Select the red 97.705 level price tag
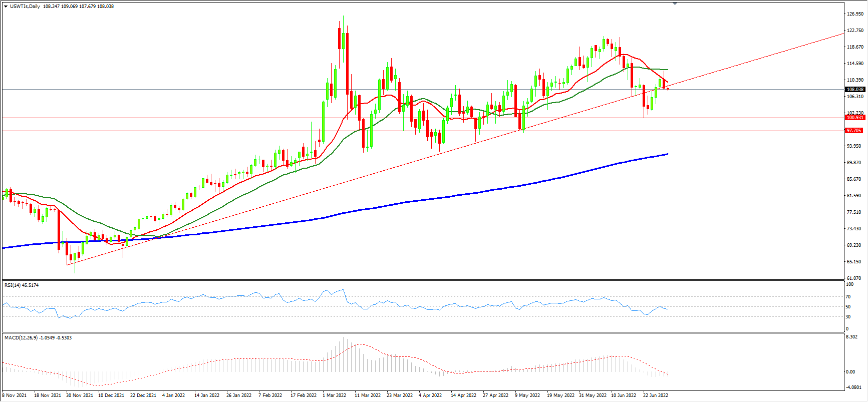The width and height of the screenshot is (868, 402). (x=854, y=131)
